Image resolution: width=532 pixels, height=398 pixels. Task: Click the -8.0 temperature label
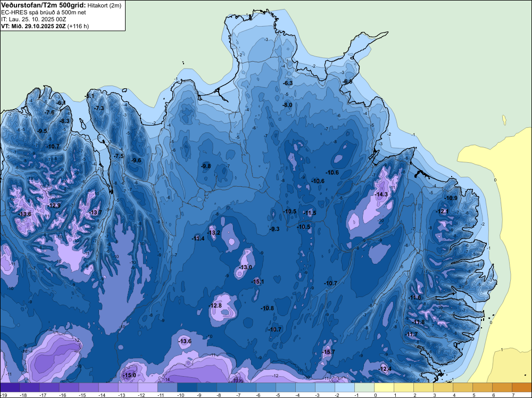(287, 105)
